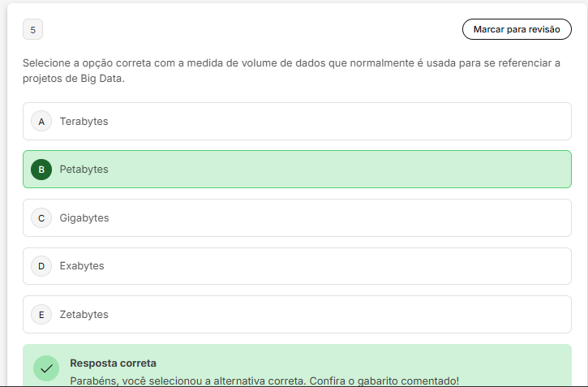The image size is (588, 387).
Task: Select option D Exabytes
Action: (297, 266)
